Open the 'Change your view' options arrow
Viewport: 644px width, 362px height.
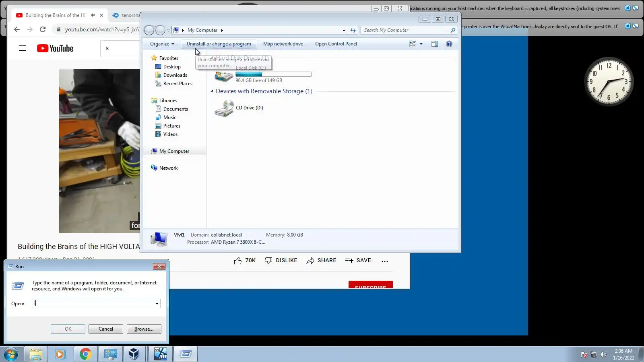[x=421, y=44]
